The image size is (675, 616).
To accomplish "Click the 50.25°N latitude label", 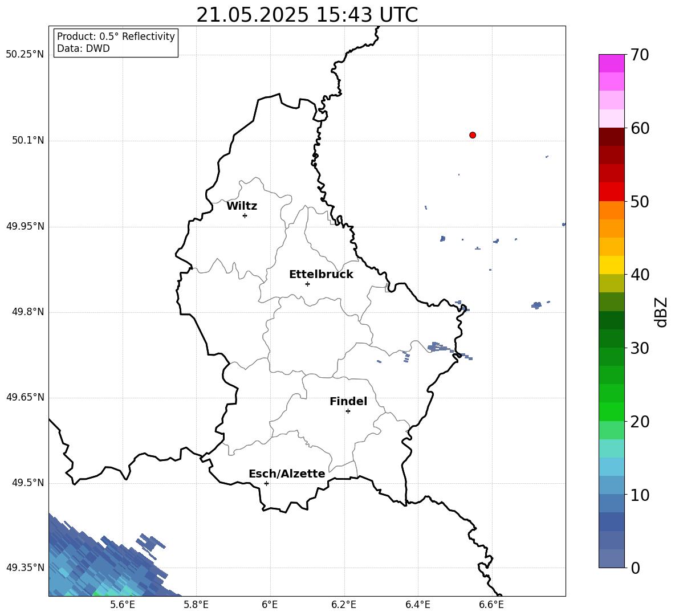I will tap(25, 55).
